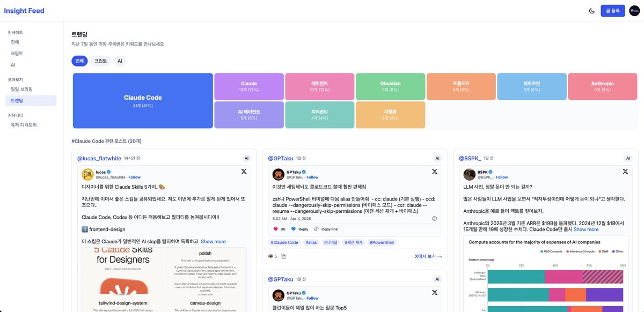Click the orange 프롬프트 keyword tile

(x=460, y=86)
